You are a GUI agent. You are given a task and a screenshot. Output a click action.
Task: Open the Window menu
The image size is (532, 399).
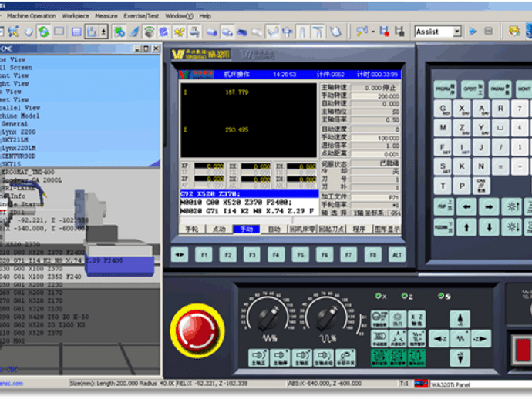179,16
